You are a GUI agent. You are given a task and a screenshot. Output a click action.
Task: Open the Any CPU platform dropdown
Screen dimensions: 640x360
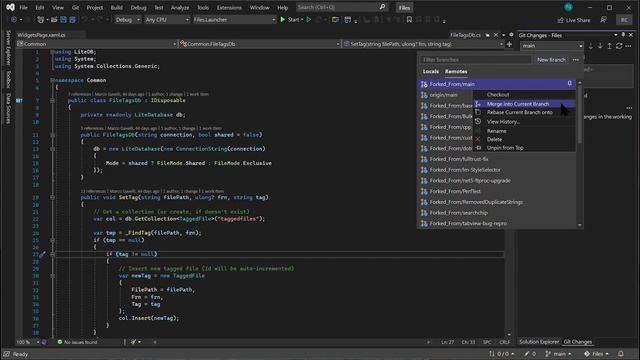[167, 20]
